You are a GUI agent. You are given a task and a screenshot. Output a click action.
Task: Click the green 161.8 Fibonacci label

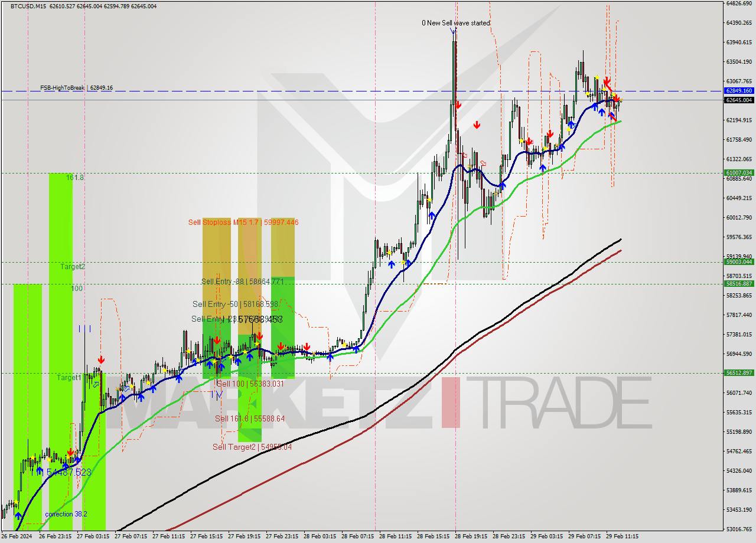(x=75, y=177)
